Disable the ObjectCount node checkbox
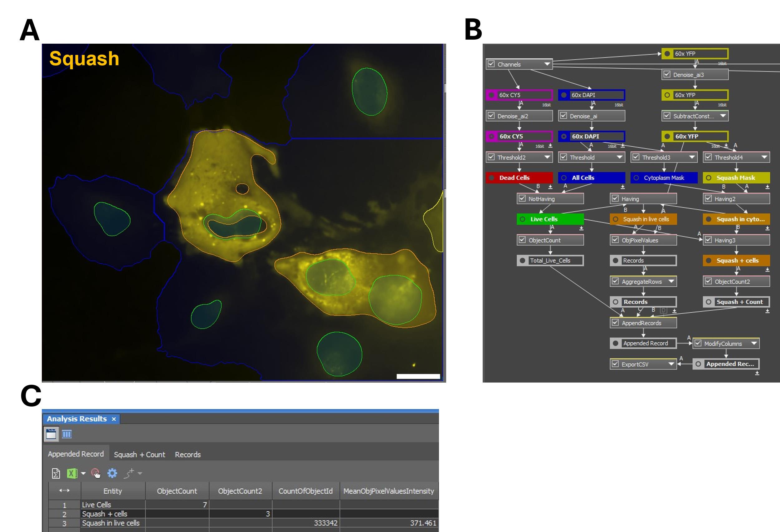780x532 pixels. click(x=522, y=240)
